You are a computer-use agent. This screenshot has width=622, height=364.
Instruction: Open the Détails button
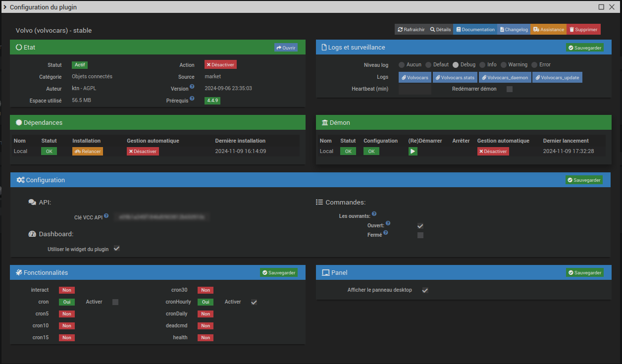coord(440,30)
